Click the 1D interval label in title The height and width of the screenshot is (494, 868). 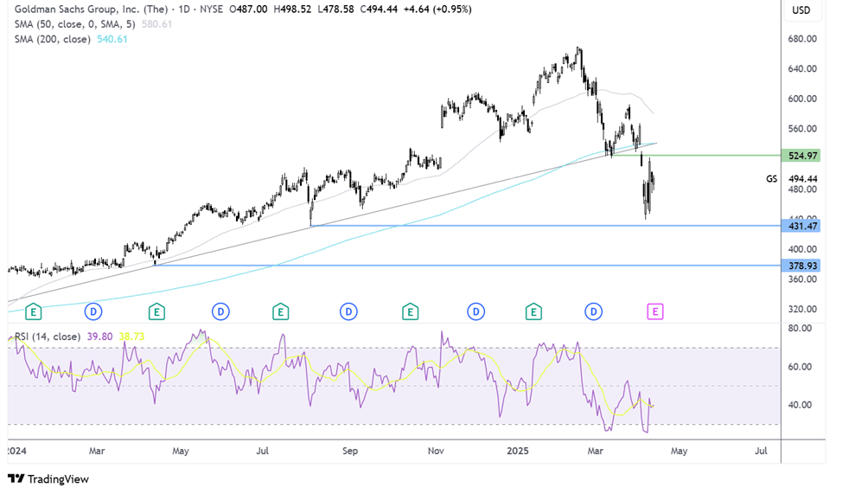pyautogui.click(x=184, y=10)
